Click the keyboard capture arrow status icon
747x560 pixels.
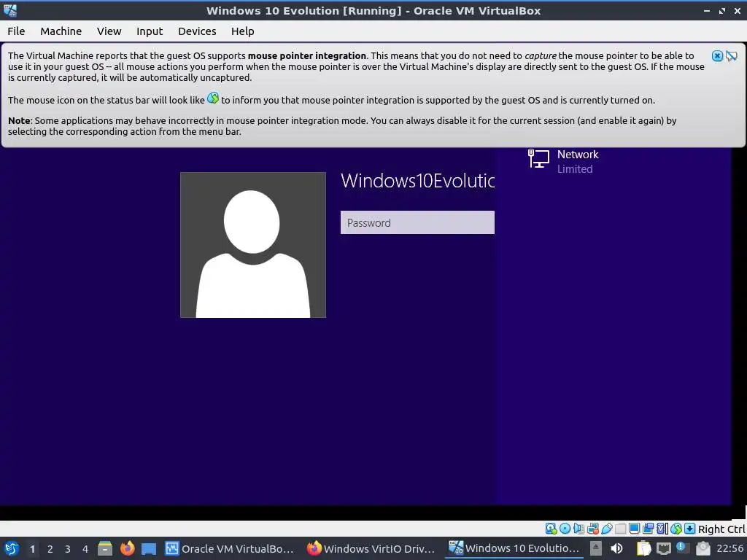(x=690, y=529)
